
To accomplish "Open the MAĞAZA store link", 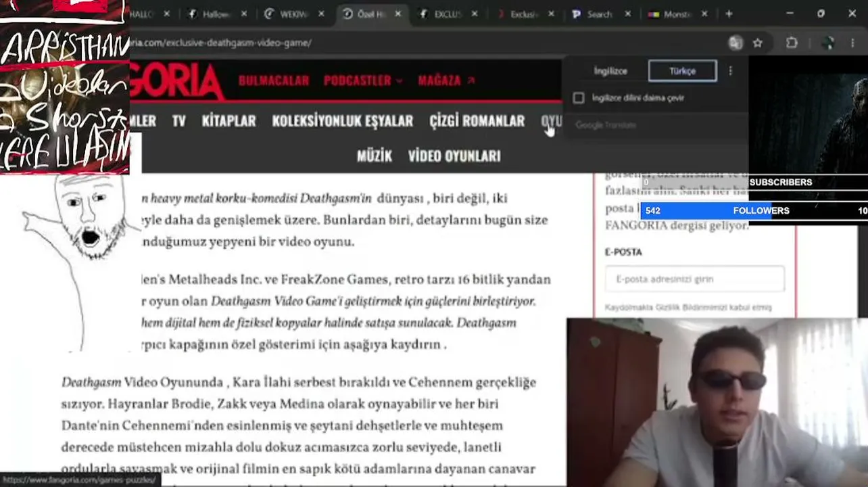I will point(439,80).
